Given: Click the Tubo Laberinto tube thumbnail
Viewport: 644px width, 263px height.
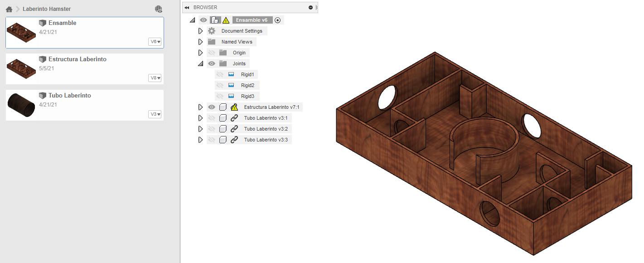Looking at the screenshot, I should click(21, 105).
